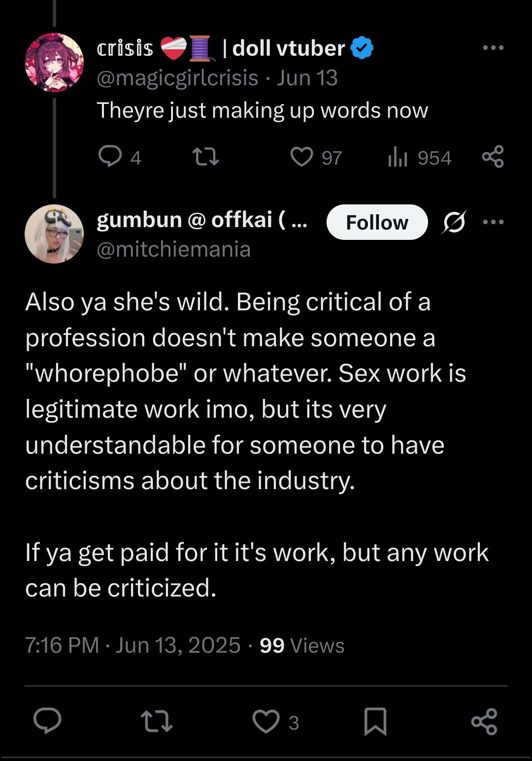Open the 99 Views count
The width and height of the screenshot is (532, 761).
click(302, 645)
